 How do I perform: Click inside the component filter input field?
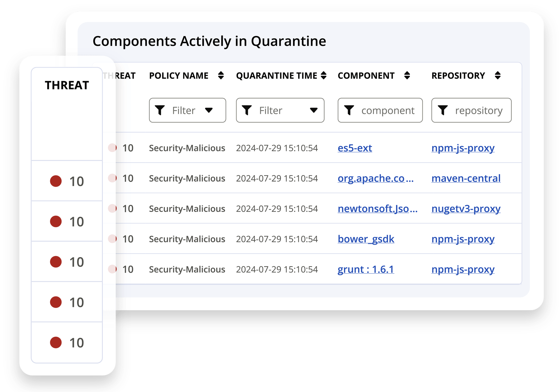click(x=387, y=110)
